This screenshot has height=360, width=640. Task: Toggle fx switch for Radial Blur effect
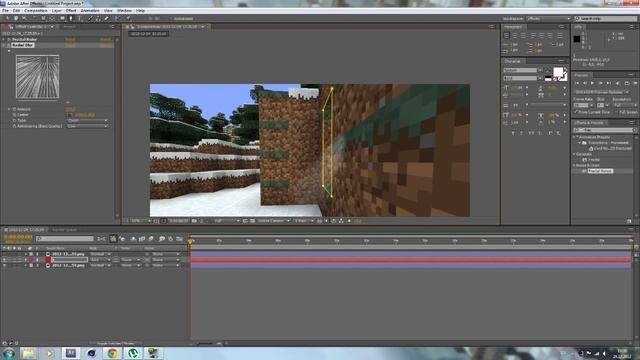click(9, 45)
